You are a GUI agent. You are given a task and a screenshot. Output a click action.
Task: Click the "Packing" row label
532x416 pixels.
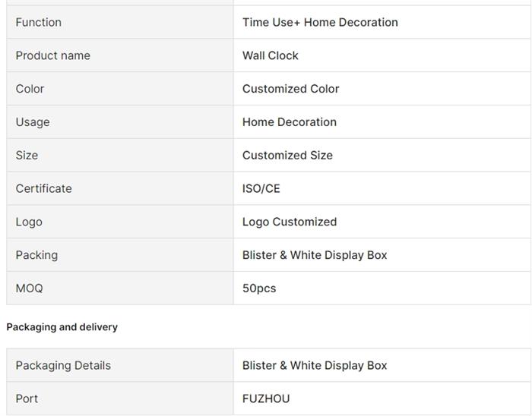36,255
